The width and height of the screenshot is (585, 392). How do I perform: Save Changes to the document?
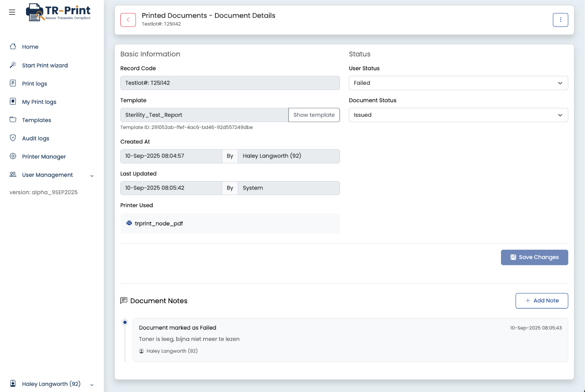point(534,257)
